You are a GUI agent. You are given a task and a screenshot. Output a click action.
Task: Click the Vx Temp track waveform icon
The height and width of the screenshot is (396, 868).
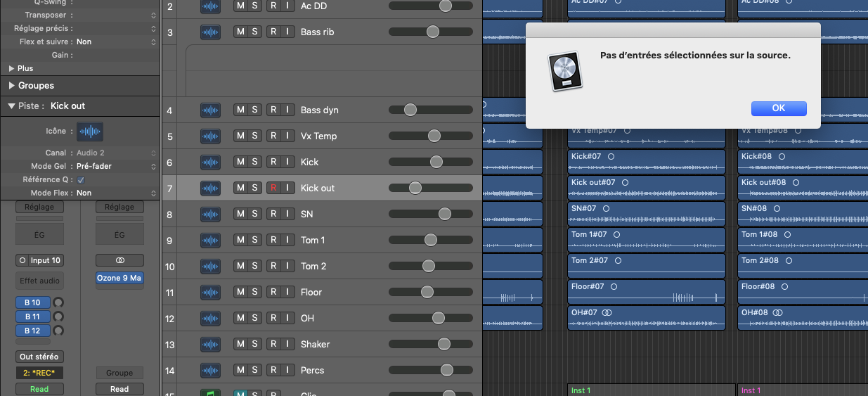tap(210, 136)
